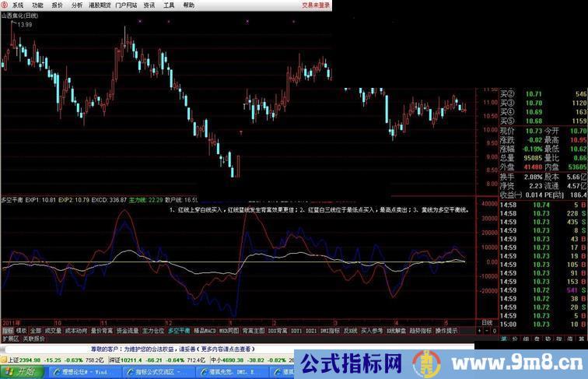The width and height of the screenshot is (588, 379).
Task: Switch to the 资金流量 indicator tab
Action: pos(128,331)
